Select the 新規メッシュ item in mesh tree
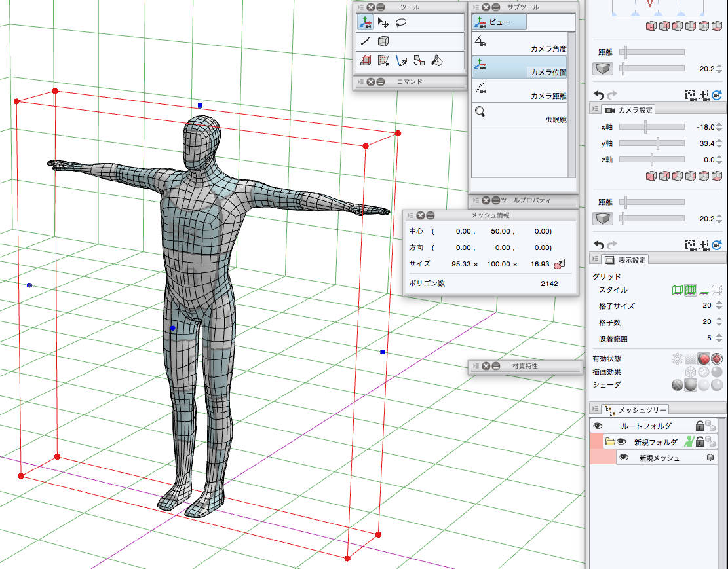Image resolution: width=728 pixels, height=569 pixels. point(659,458)
